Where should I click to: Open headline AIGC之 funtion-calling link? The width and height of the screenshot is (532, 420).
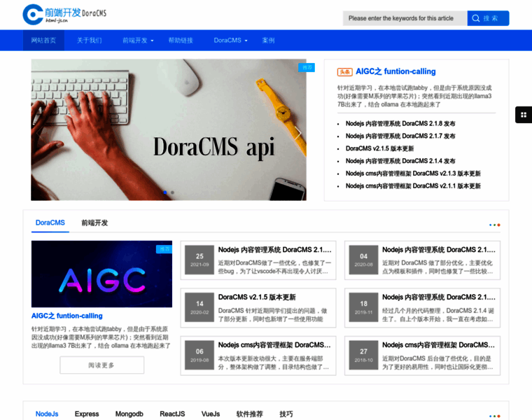395,71
